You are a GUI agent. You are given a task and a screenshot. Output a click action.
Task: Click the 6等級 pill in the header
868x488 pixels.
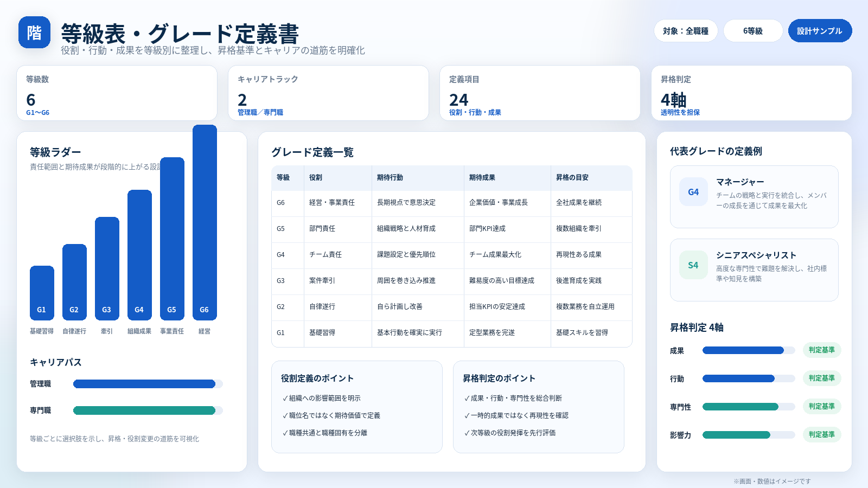[753, 31]
